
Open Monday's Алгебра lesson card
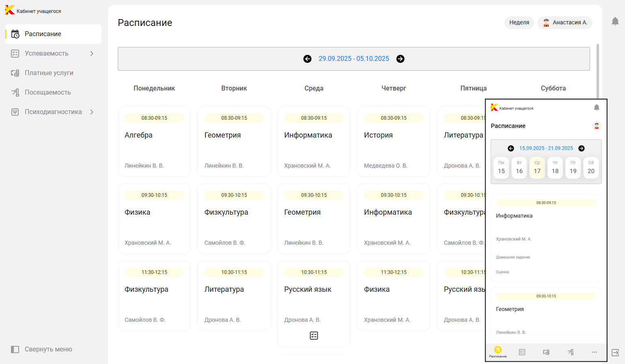tap(154, 142)
